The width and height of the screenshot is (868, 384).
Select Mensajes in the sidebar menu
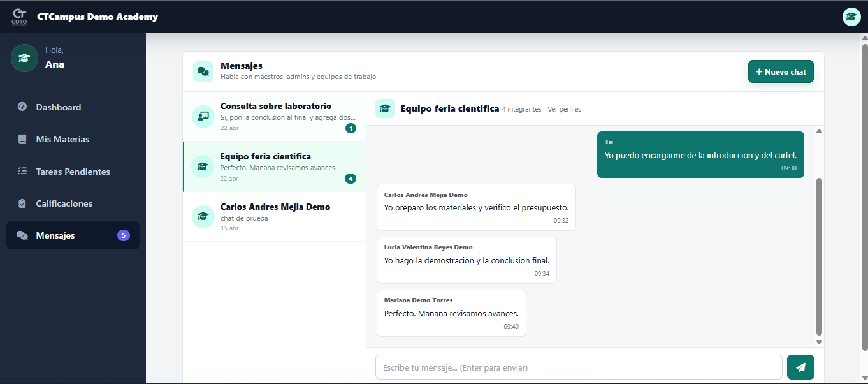[x=73, y=235]
